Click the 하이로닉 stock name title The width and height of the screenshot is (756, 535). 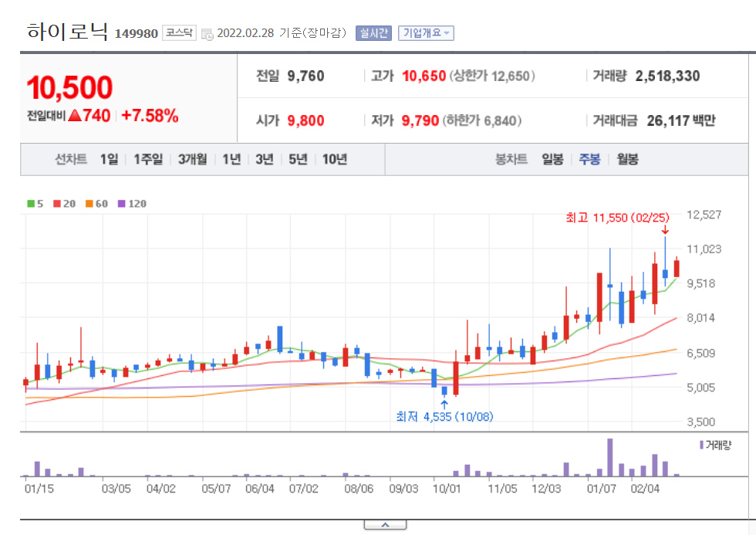point(67,32)
